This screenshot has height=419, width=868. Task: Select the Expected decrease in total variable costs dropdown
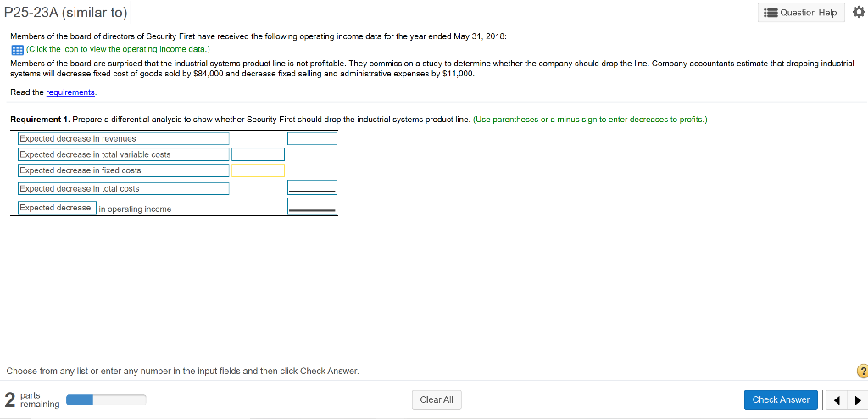click(124, 154)
